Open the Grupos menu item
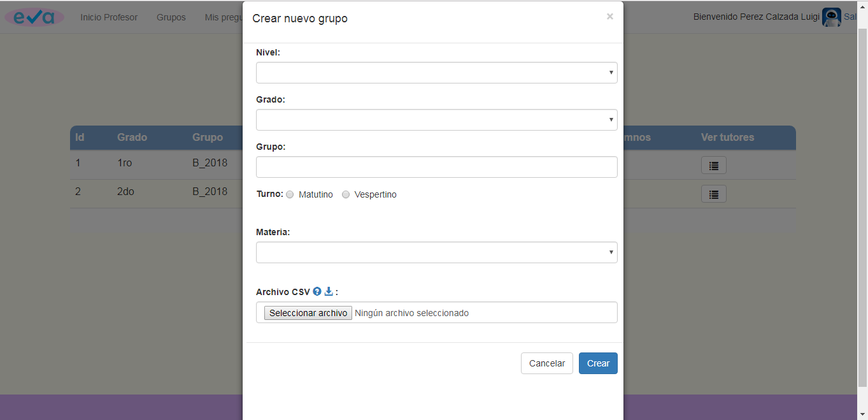Screen dimensions: 868x420 (x=171, y=17)
